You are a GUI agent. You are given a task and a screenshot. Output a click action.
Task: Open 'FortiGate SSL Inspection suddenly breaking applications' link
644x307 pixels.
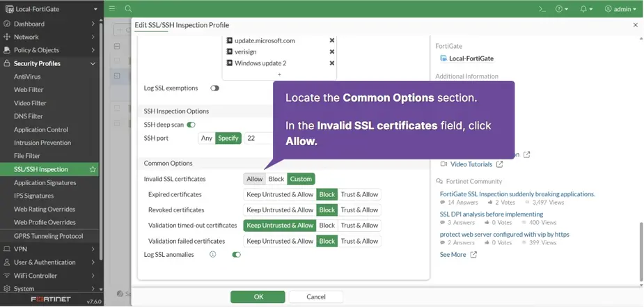tap(517, 194)
